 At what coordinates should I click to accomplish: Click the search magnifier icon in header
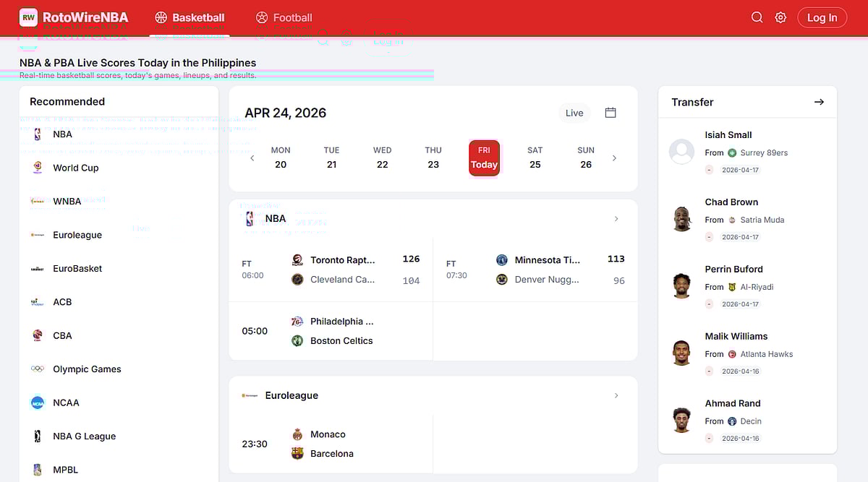(x=757, y=17)
